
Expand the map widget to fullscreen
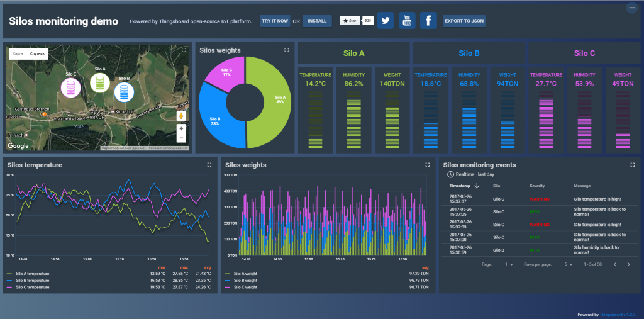184,50
